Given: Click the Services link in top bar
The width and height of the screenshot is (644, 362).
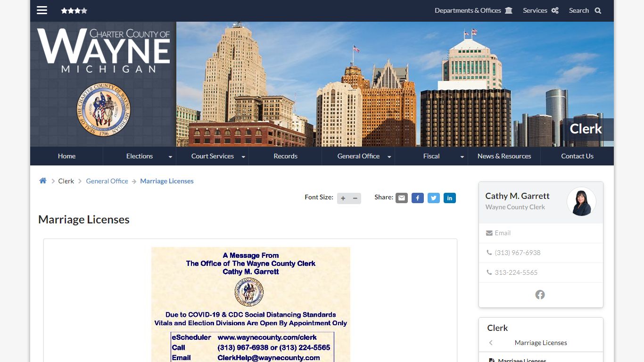Looking at the screenshot, I should 535,10.
